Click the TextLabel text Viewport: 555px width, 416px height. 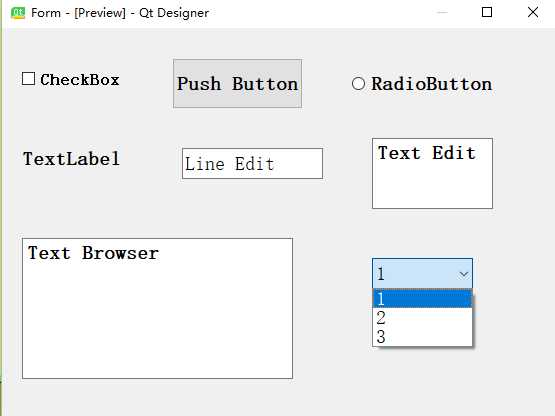[71, 159]
